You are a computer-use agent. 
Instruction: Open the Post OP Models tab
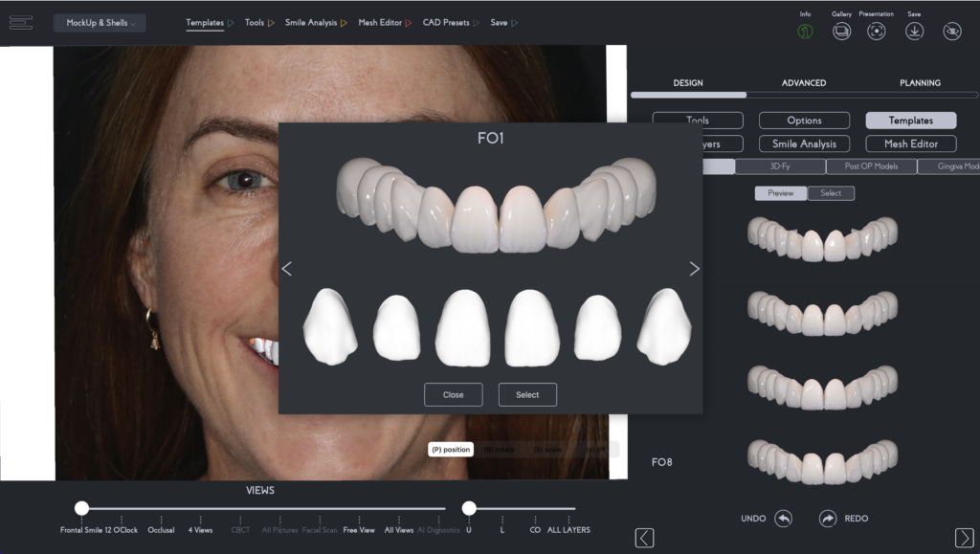point(871,166)
